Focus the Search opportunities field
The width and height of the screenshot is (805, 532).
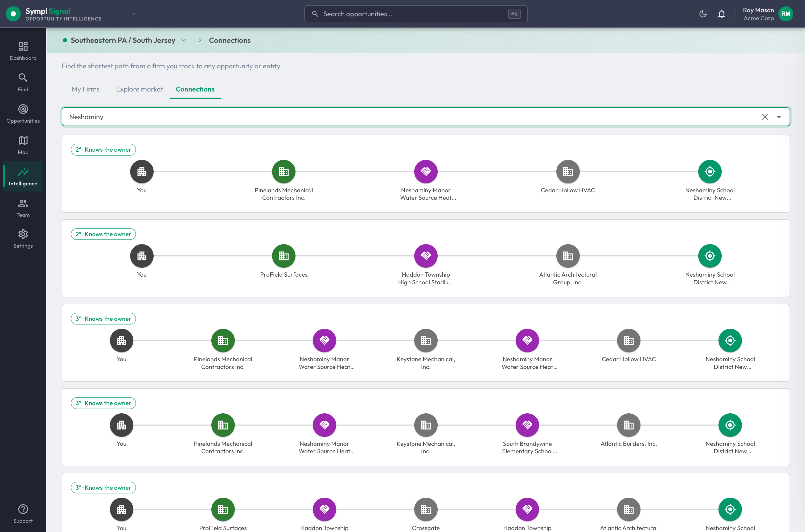pos(416,14)
